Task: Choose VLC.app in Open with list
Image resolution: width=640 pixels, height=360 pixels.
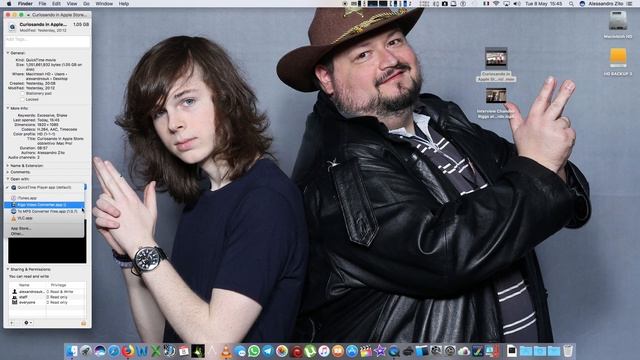Action: (44, 218)
